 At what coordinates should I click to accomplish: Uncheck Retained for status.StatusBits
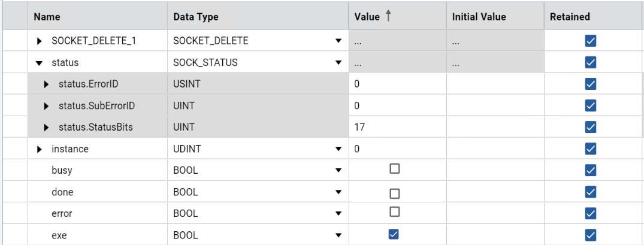click(591, 127)
